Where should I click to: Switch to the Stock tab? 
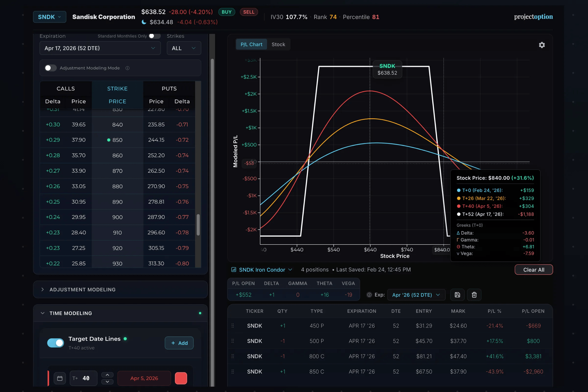pos(278,44)
